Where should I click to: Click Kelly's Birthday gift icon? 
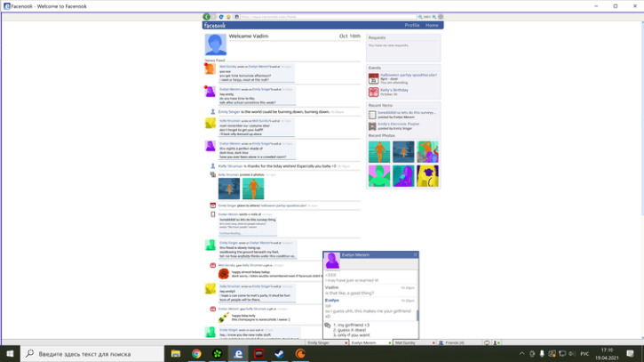373,92
